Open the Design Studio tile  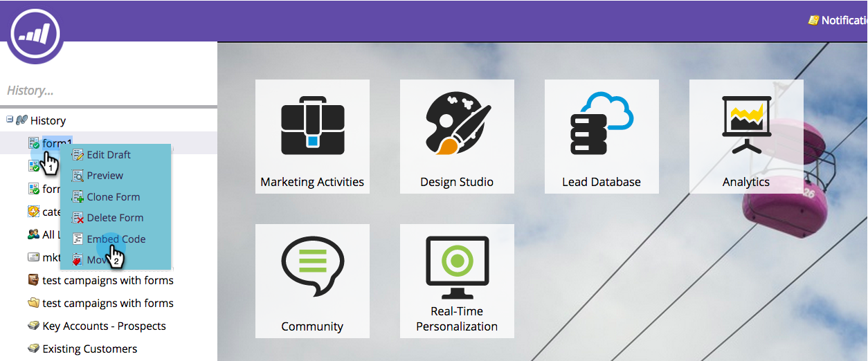click(x=457, y=136)
